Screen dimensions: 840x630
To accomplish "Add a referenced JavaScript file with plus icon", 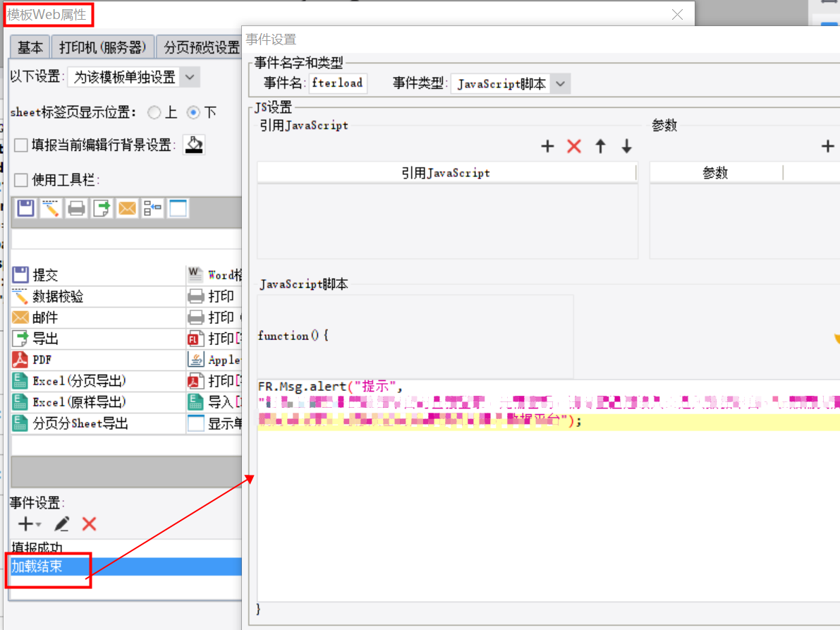I will click(547, 146).
